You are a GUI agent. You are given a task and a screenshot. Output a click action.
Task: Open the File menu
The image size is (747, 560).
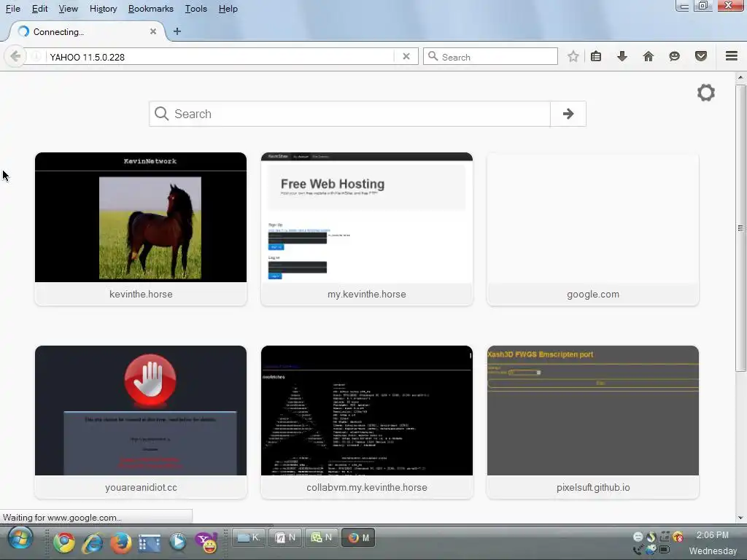click(13, 9)
